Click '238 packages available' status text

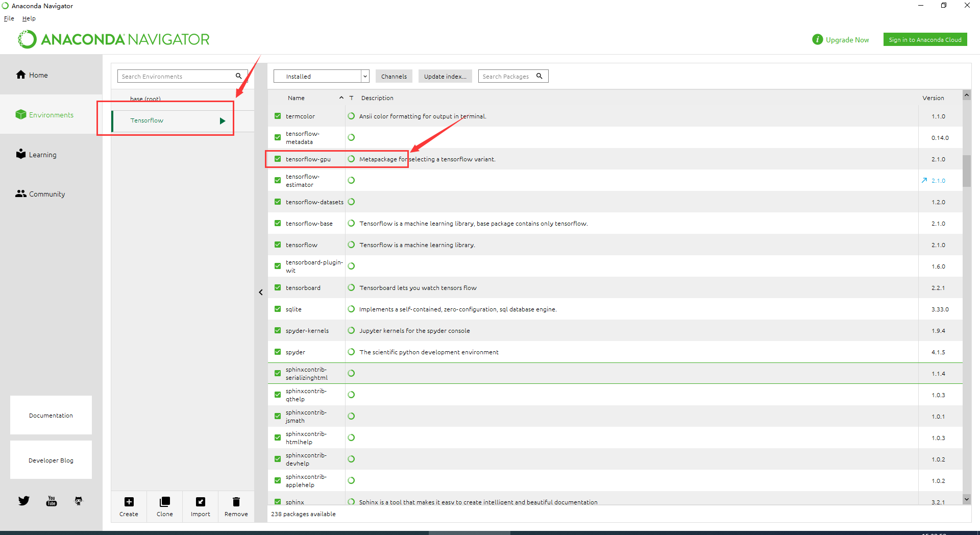(303, 514)
